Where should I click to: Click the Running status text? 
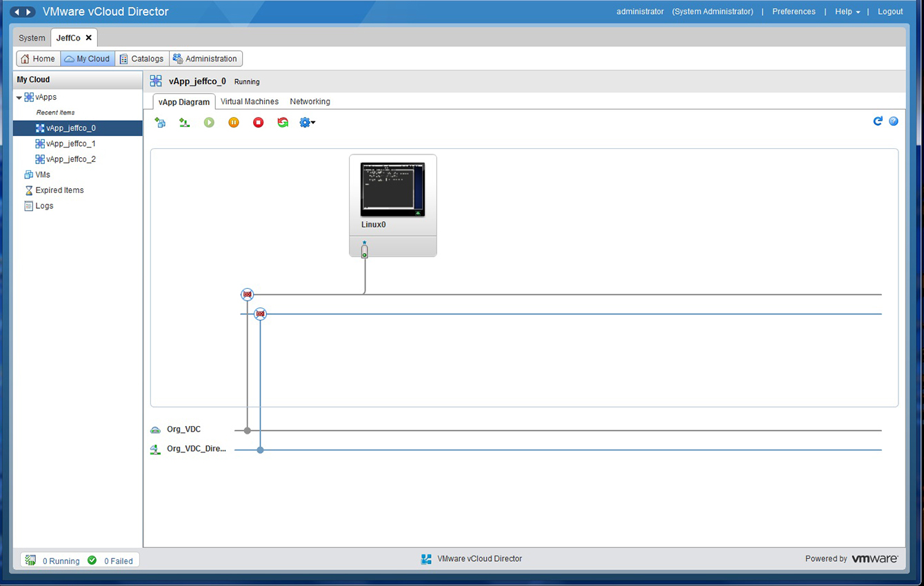pos(247,82)
